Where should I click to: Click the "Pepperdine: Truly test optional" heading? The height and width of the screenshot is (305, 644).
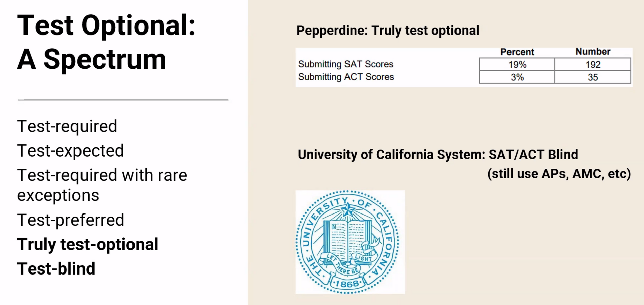pyautogui.click(x=387, y=30)
